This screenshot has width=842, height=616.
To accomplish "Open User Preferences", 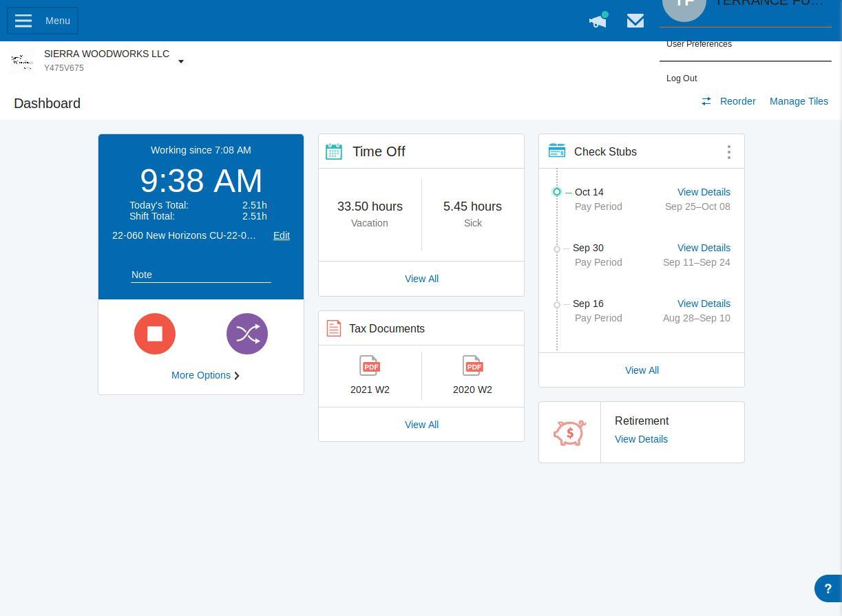I will 699,44.
